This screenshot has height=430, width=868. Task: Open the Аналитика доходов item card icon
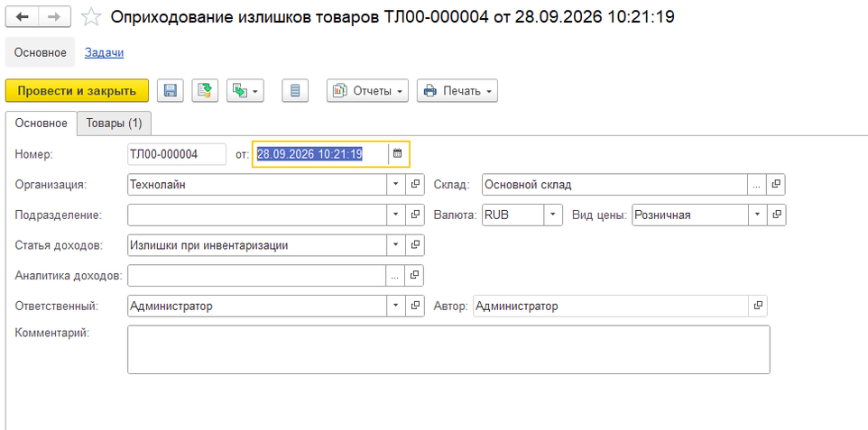point(415,276)
